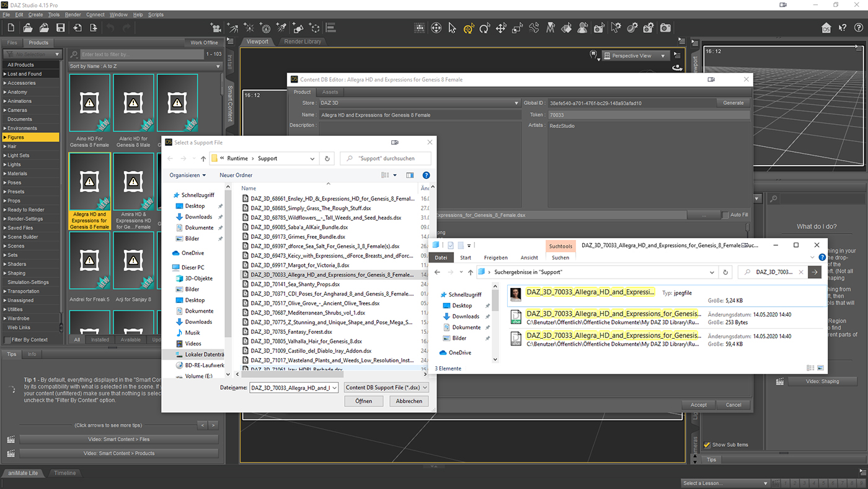
Task: Open the Organisieren dropdown menu
Action: [x=187, y=175]
